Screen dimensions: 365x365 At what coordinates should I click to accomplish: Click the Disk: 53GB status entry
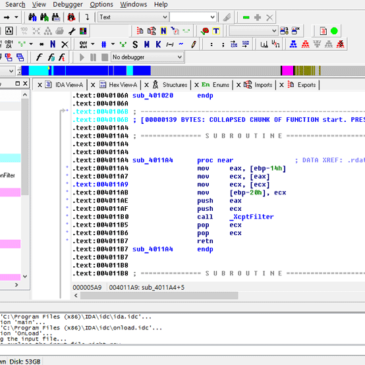click(25, 361)
